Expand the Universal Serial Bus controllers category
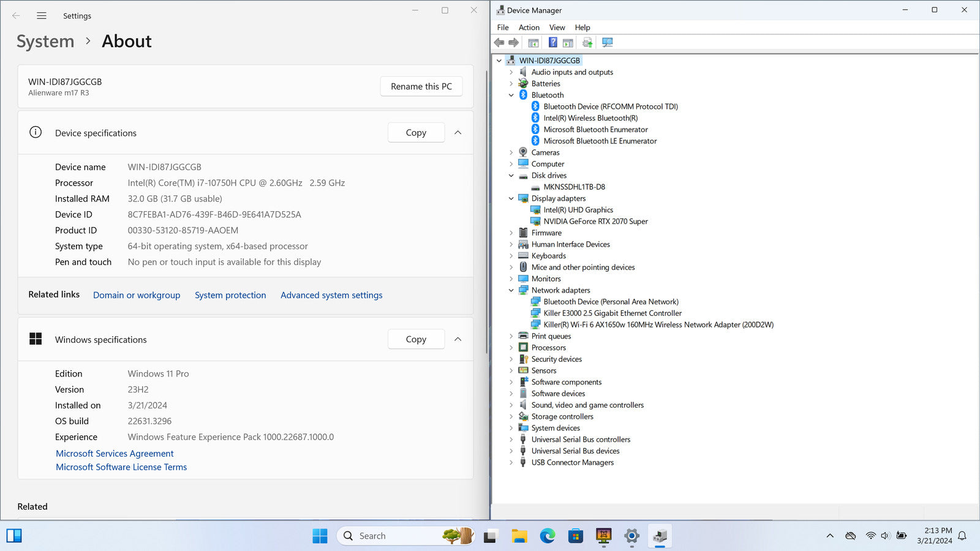 pyautogui.click(x=511, y=440)
